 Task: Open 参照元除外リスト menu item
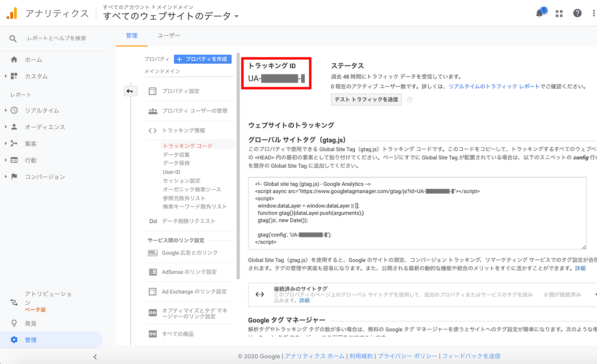tap(184, 198)
